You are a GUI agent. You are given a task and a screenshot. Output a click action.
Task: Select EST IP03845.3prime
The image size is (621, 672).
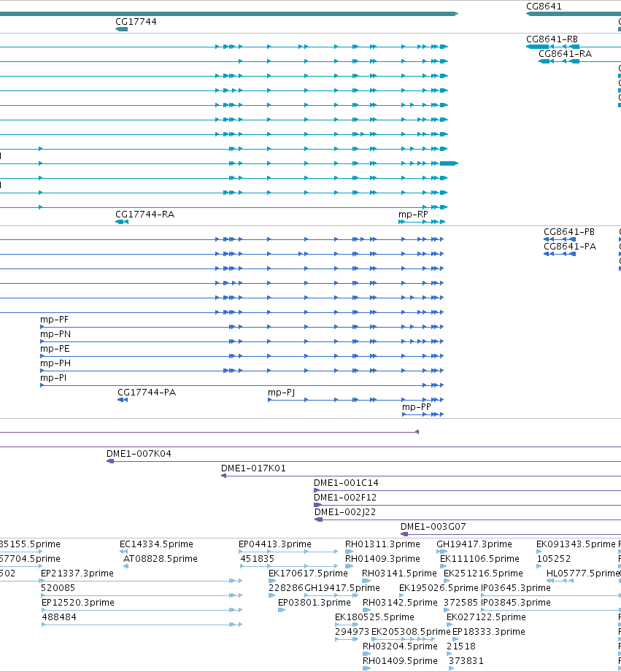(x=516, y=603)
